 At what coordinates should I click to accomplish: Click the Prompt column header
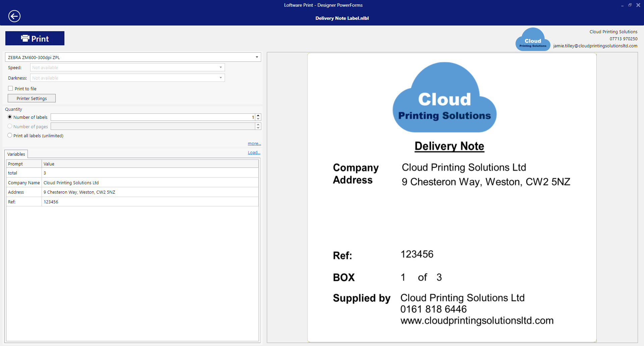[24, 164]
